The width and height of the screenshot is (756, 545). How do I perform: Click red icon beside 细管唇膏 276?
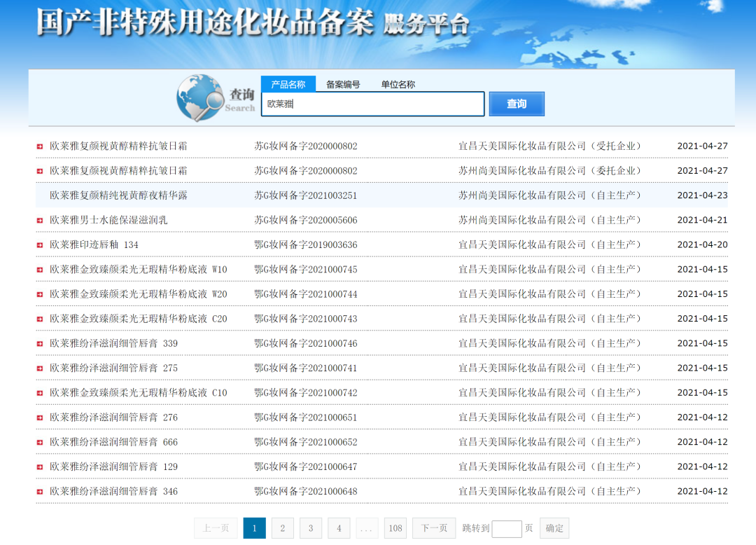pos(40,418)
